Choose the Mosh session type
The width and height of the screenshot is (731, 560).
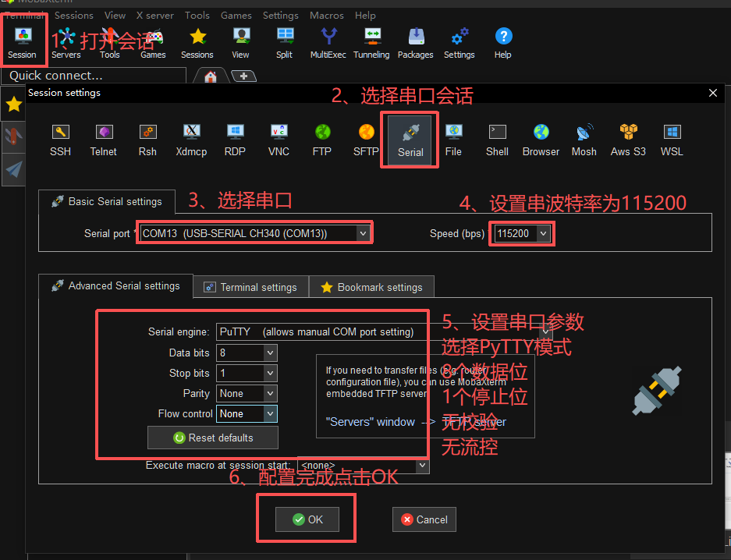tap(584, 140)
